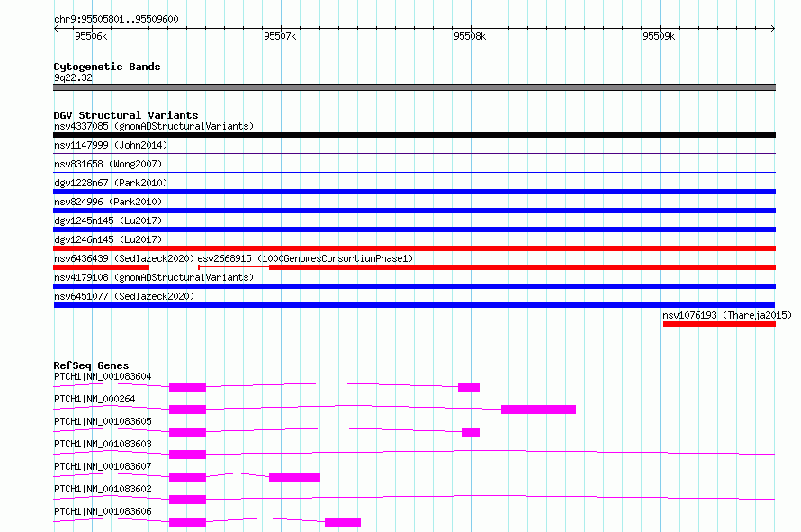Image resolution: width=801 pixels, height=532 pixels.
Task: Select the Cytogenetic Bands track title
Action: pos(107,67)
